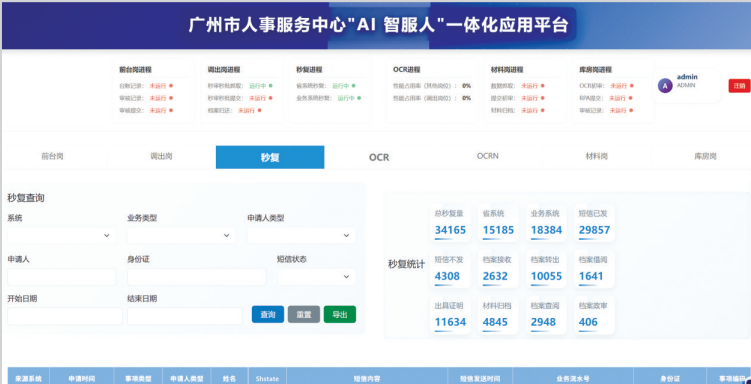Image resolution: width=751 pixels, height=384 pixels.
Task: Click the stat card showing 406
Action: [x=594, y=315]
